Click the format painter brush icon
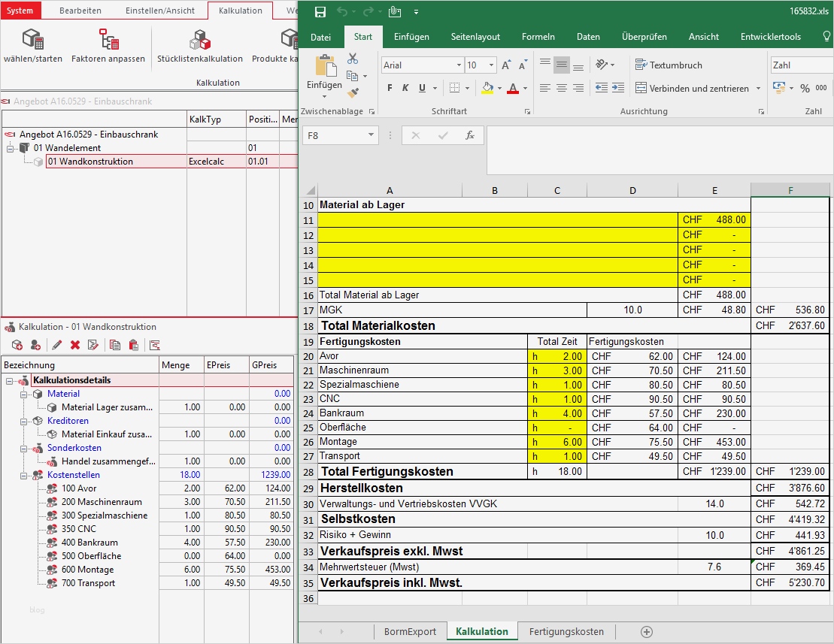 click(352, 93)
